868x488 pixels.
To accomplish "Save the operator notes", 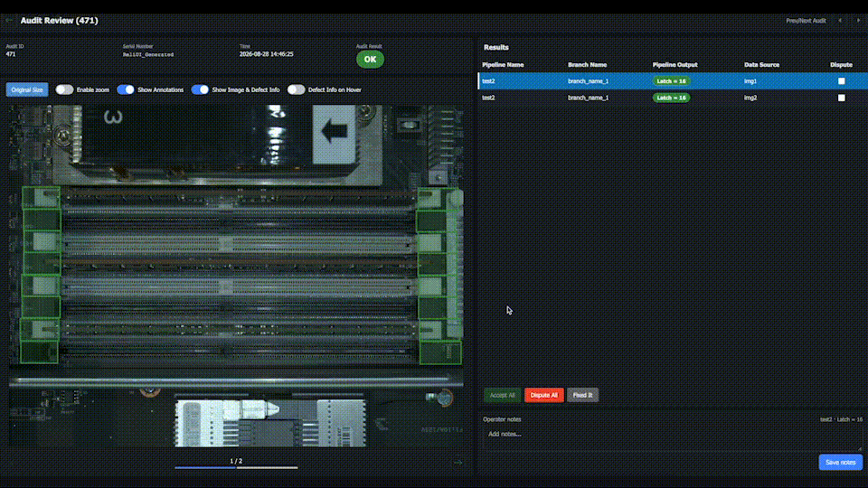I will click(840, 462).
